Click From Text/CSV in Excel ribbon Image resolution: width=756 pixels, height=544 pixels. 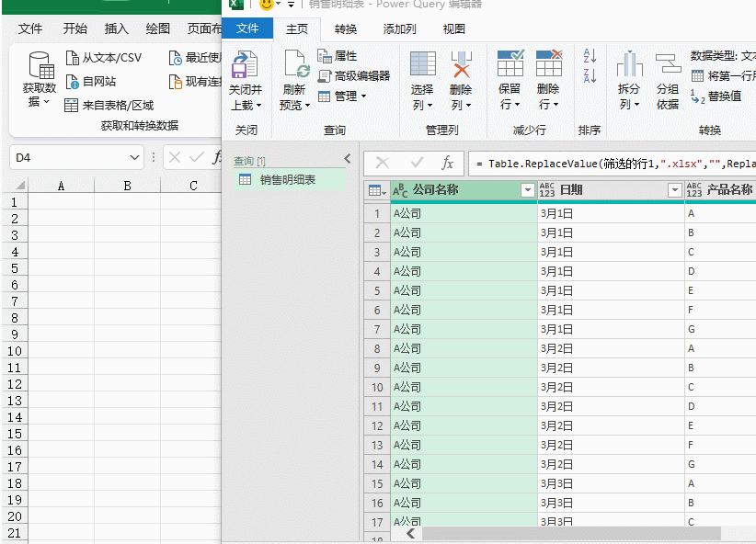(x=104, y=58)
